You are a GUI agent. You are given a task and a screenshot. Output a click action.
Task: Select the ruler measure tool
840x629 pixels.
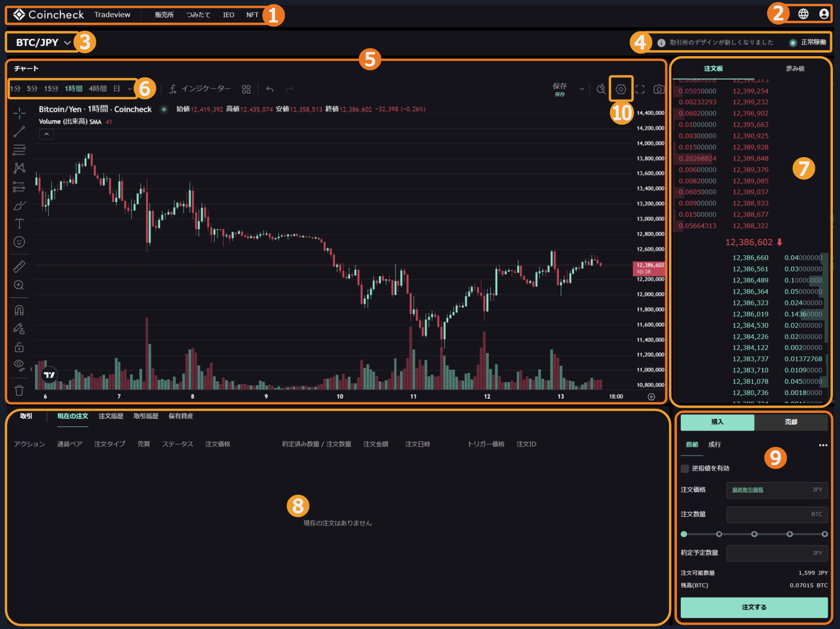point(19,266)
